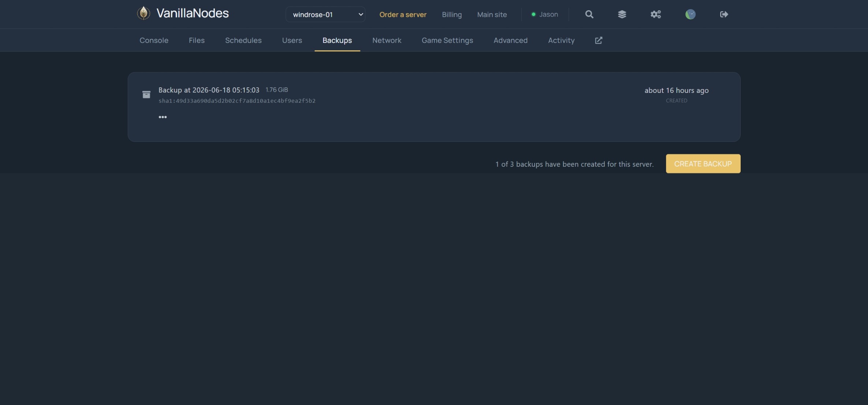
Task: Click the VanillaNodes leaf logo icon
Action: [x=143, y=13]
